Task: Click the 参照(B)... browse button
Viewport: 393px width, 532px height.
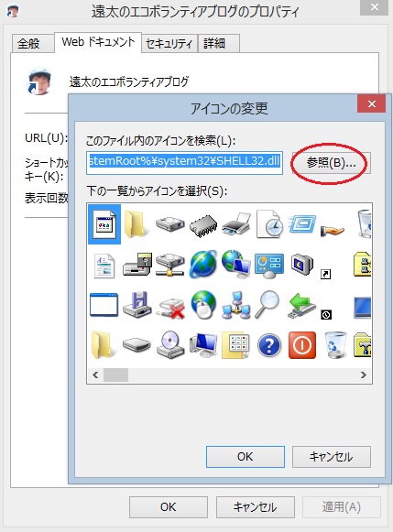Action: coord(332,163)
